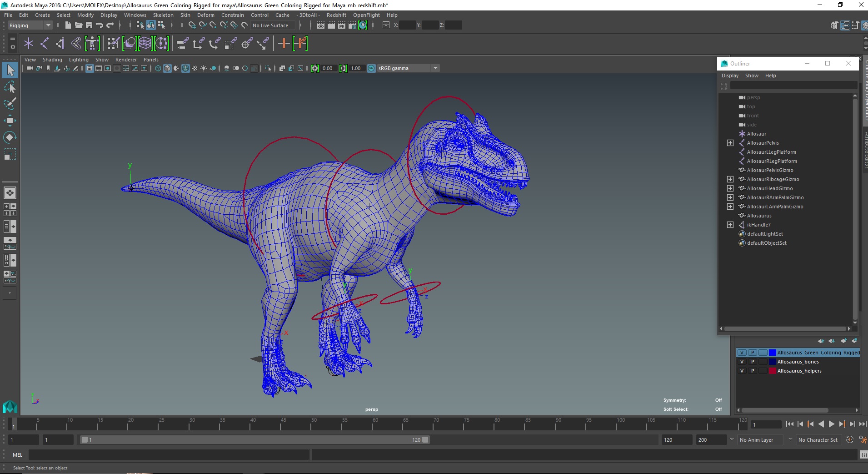Click the play forward button

(831, 424)
